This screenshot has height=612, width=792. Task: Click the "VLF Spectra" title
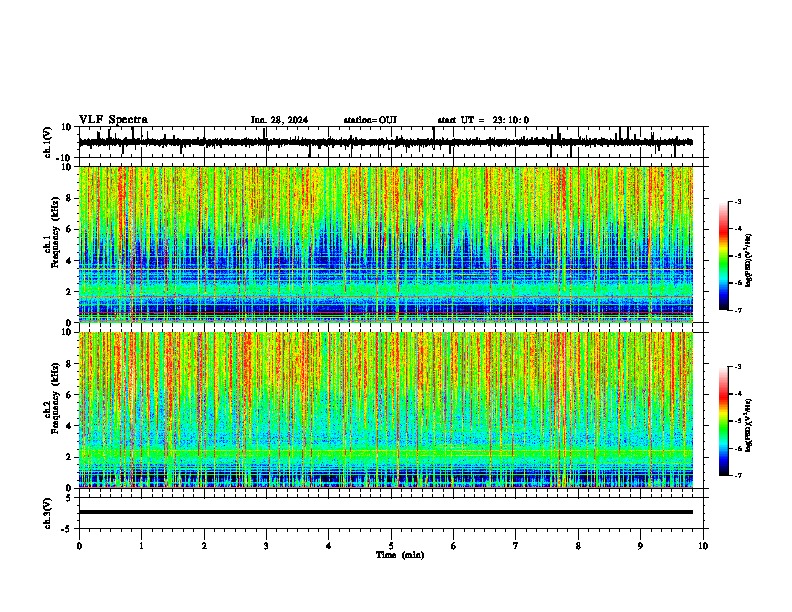(113, 120)
